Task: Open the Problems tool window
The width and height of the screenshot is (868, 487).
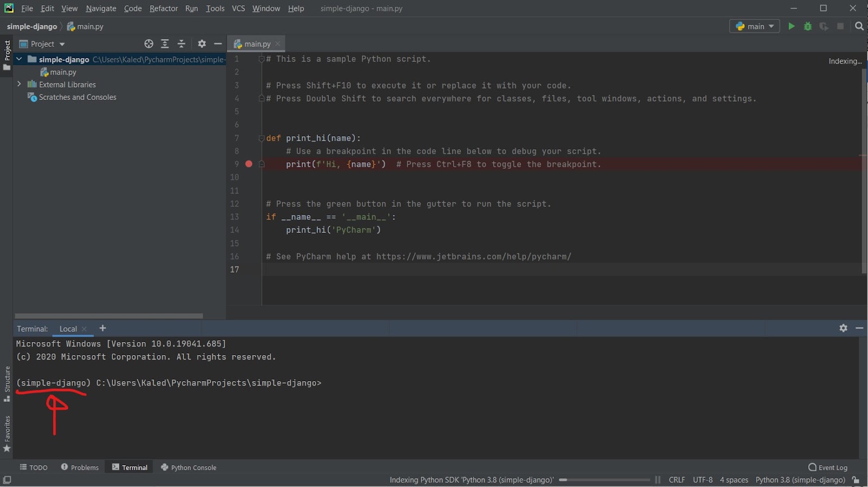Action: [x=80, y=467]
